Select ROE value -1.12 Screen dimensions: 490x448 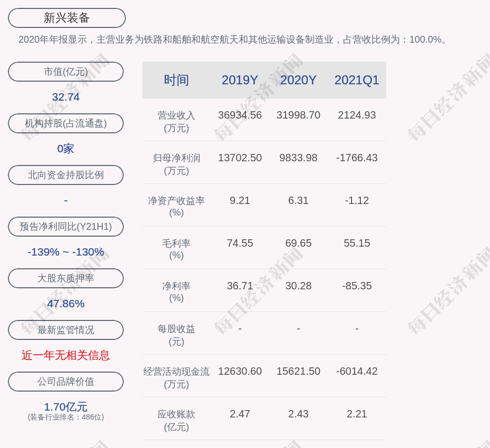(357, 200)
